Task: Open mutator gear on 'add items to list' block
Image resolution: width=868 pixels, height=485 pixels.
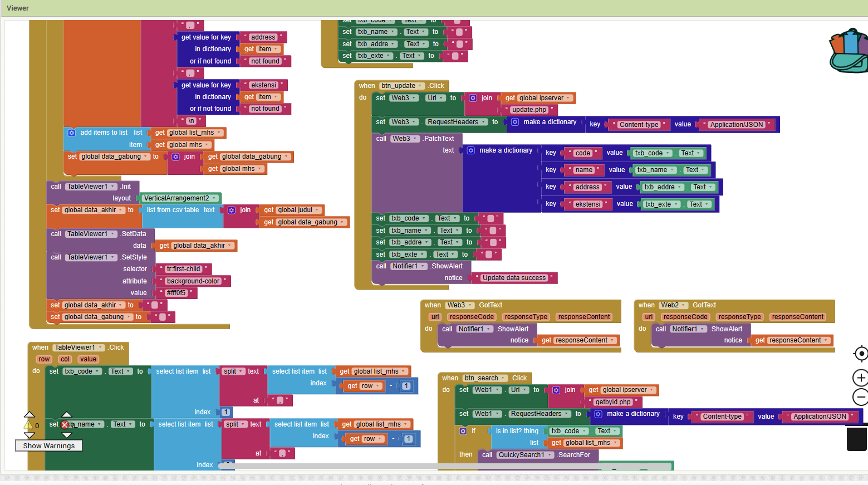Action: pyautogui.click(x=72, y=133)
